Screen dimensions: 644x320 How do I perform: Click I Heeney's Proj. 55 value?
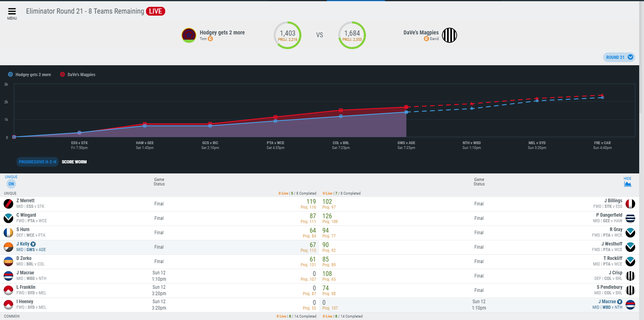tap(309, 308)
